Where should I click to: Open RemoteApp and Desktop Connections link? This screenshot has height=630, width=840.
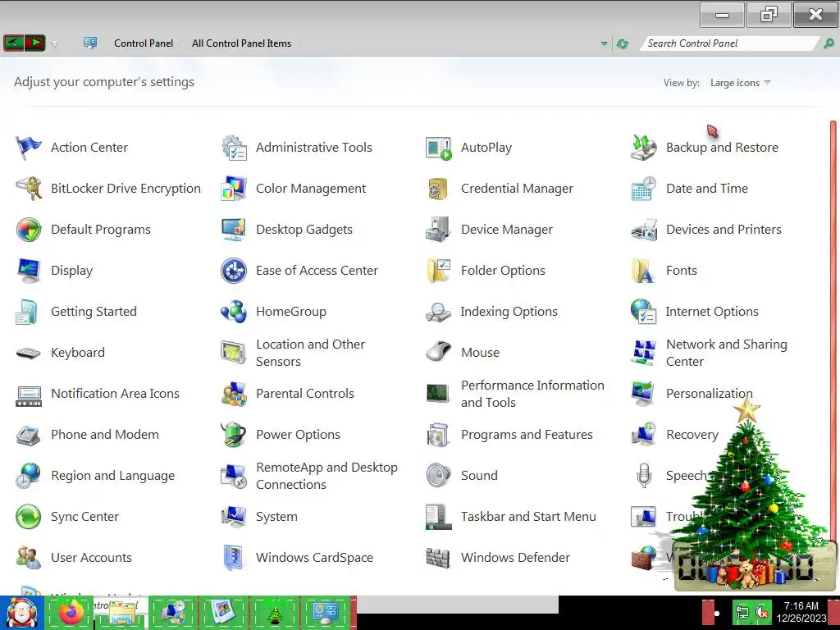click(x=326, y=476)
